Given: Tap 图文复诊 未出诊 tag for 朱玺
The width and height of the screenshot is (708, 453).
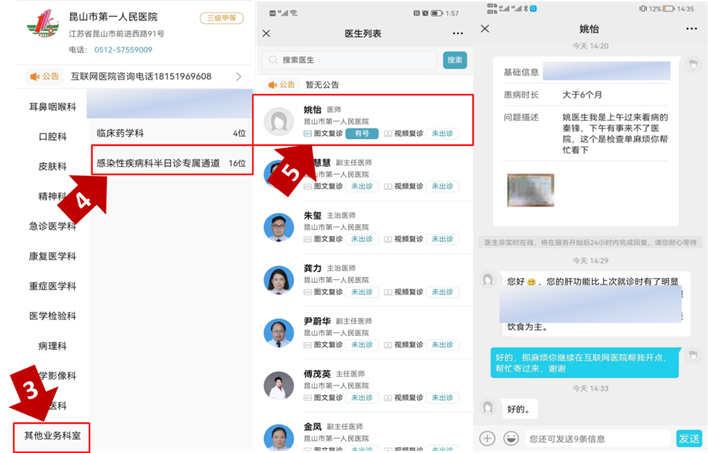Looking at the screenshot, I should [362, 239].
